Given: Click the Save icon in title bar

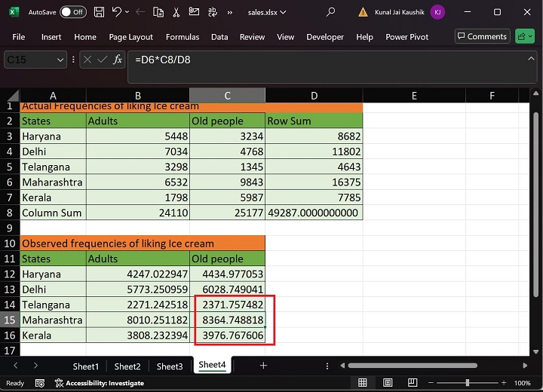Looking at the screenshot, I should 100,12.
